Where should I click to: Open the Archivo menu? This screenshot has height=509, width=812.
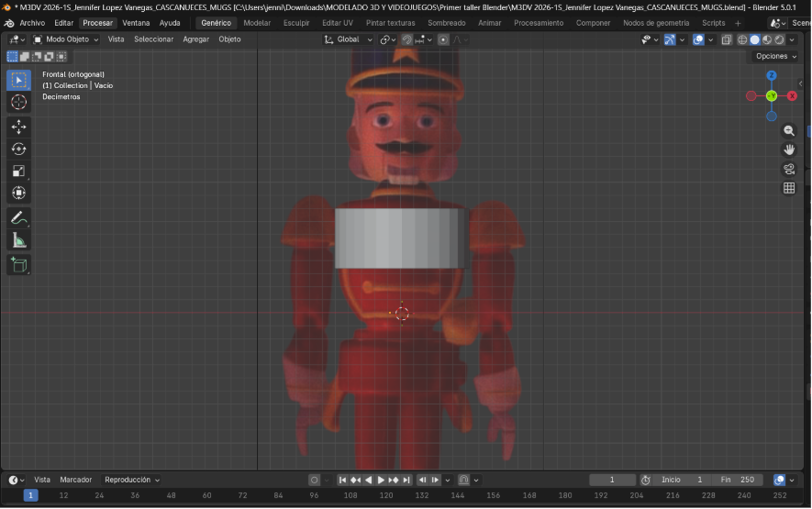click(x=32, y=23)
